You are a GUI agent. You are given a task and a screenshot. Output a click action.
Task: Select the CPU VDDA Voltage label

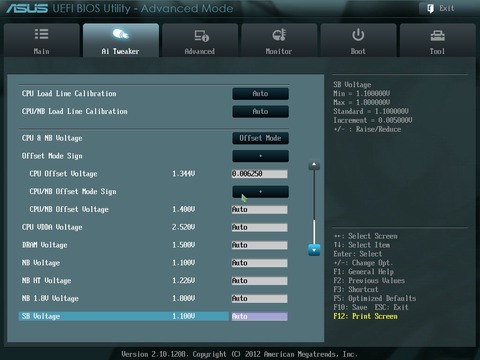click(x=52, y=227)
